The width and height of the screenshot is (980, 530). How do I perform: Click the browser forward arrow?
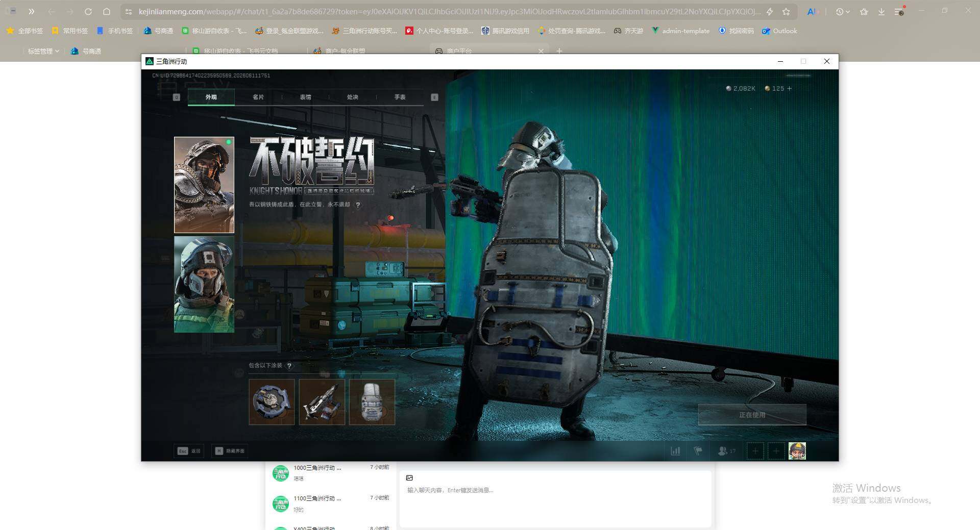point(70,11)
